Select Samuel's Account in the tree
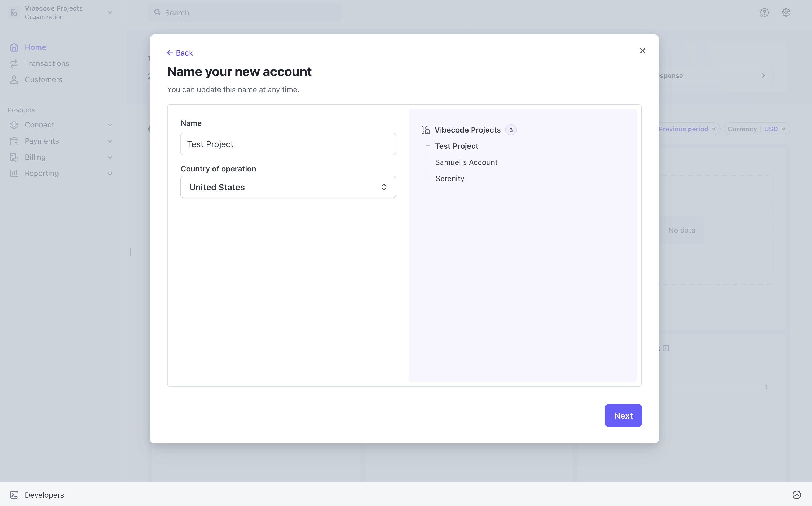The height and width of the screenshot is (506, 812). tap(466, 162)
